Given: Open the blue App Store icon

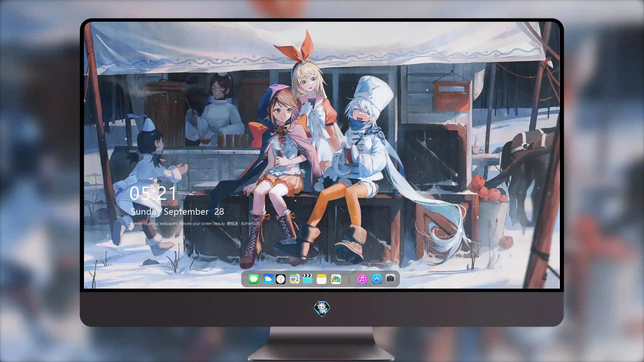Looking at the screenshot, I should pyautogui.click(x=377, y=279).
